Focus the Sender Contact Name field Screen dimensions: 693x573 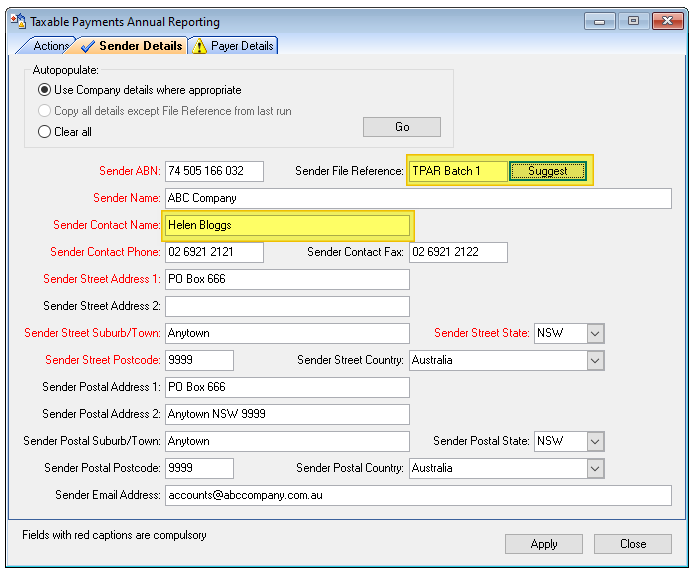point(287,225)
